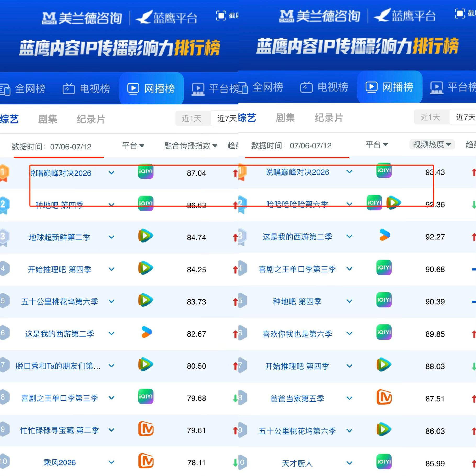
Task: Click heat value 85.99
Action: 435,463
